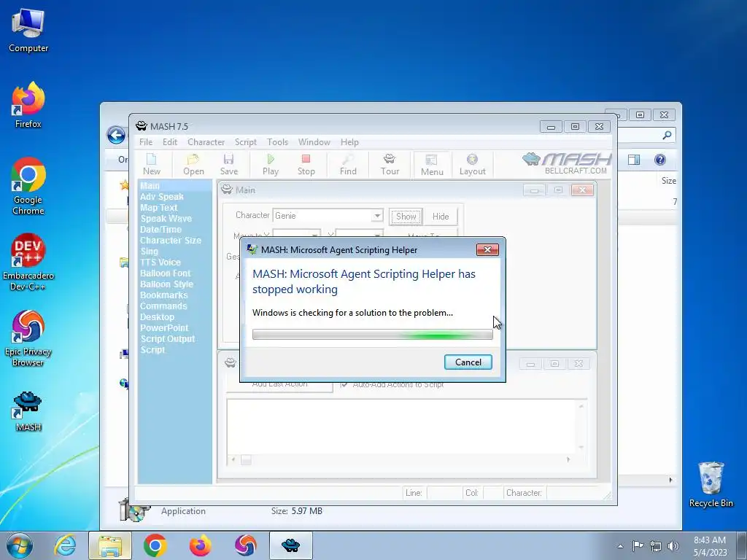
Task: Click the MASH Bellcraft.com logo
Action: (x=566, y=164)
